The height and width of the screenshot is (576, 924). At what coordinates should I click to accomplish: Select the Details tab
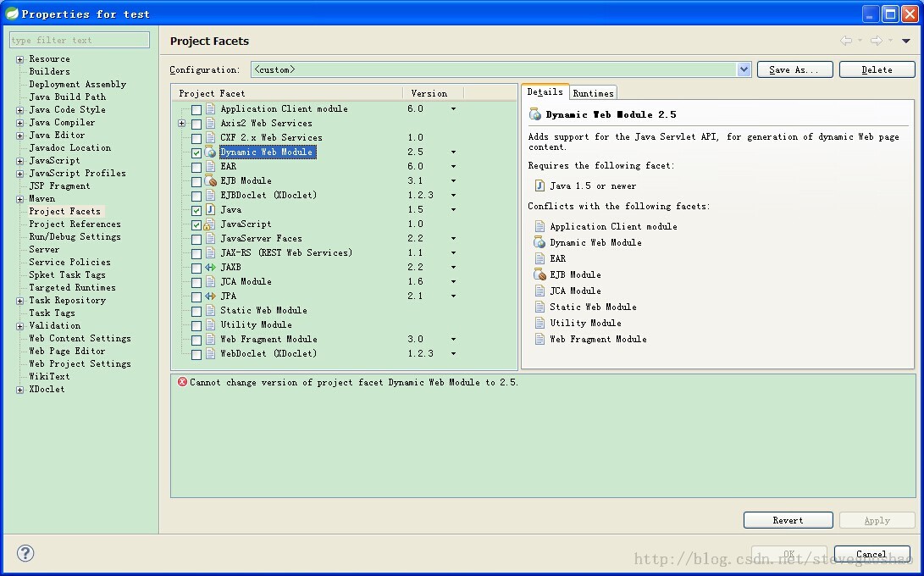(545, 92)
